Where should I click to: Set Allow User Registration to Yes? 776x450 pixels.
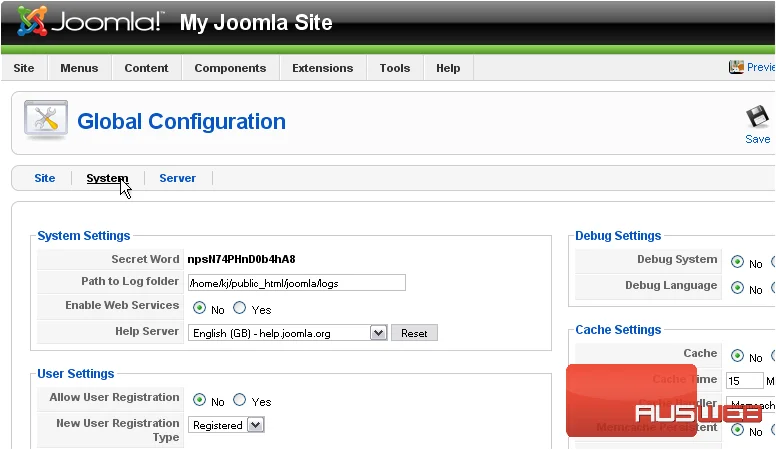pos(240,400)
